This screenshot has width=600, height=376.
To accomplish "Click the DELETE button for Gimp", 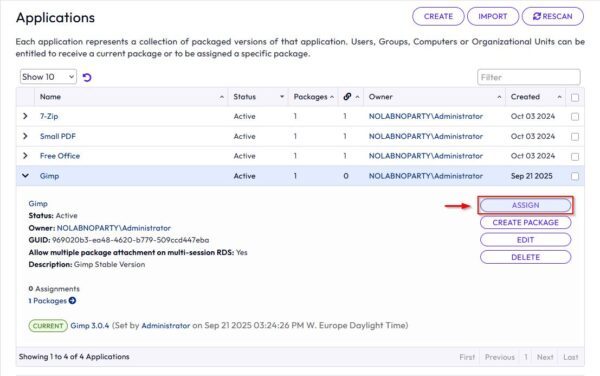I will click(x=525, y=257).
